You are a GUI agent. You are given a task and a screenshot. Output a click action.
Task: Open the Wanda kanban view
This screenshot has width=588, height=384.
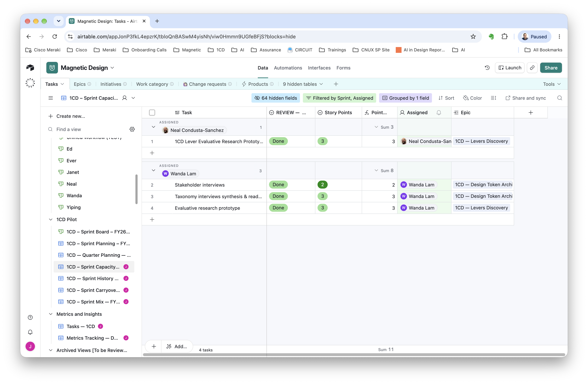(x=74, y=196)
